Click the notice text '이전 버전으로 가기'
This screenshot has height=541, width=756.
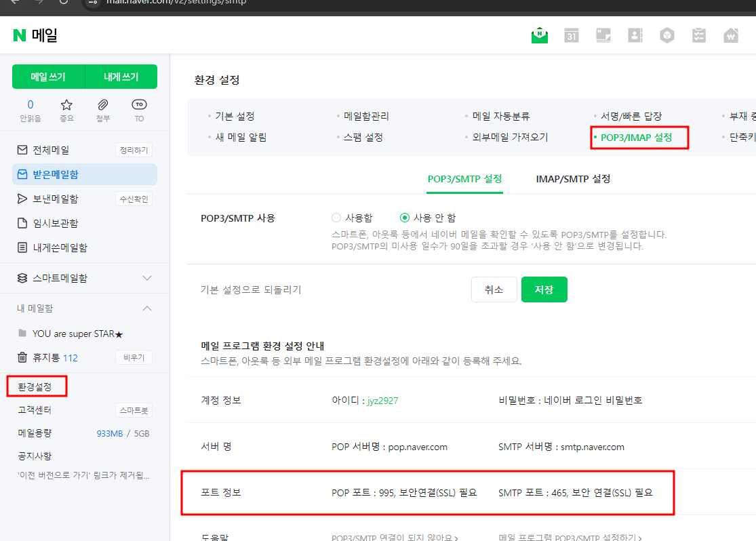tap(84, 475)
